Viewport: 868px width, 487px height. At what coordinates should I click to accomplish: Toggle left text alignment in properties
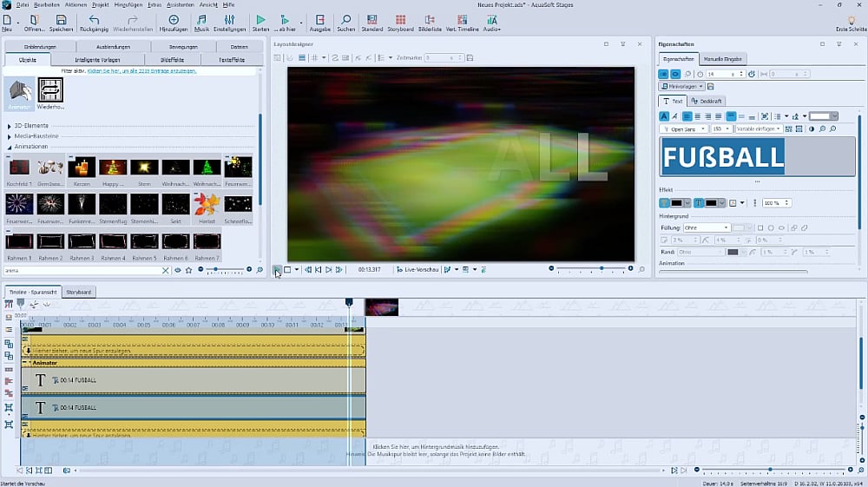(x=686, y=116)
